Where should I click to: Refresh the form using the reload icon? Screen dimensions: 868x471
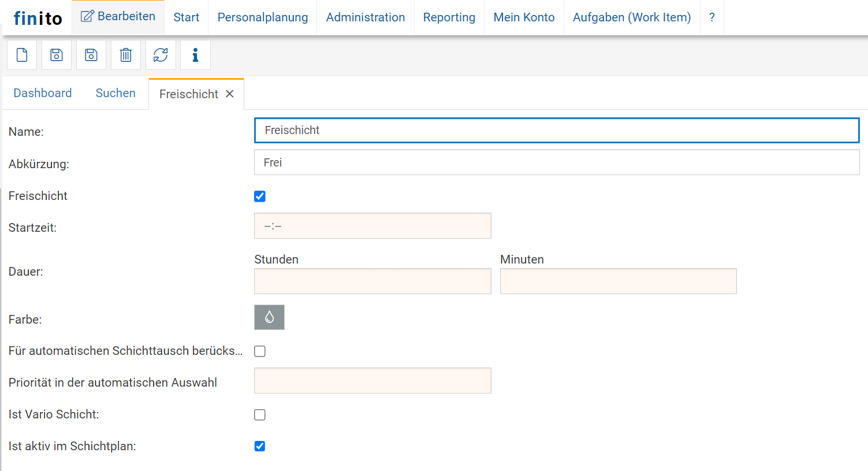(161, 55)
